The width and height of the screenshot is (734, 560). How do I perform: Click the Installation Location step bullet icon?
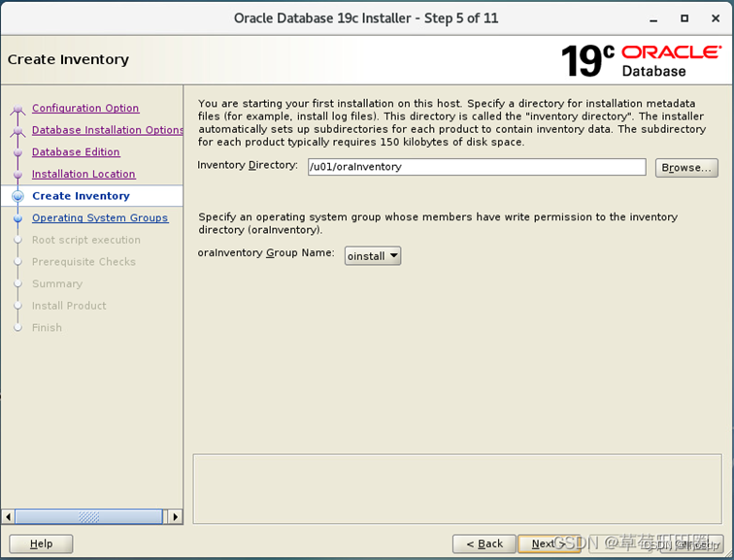[17, 175]
